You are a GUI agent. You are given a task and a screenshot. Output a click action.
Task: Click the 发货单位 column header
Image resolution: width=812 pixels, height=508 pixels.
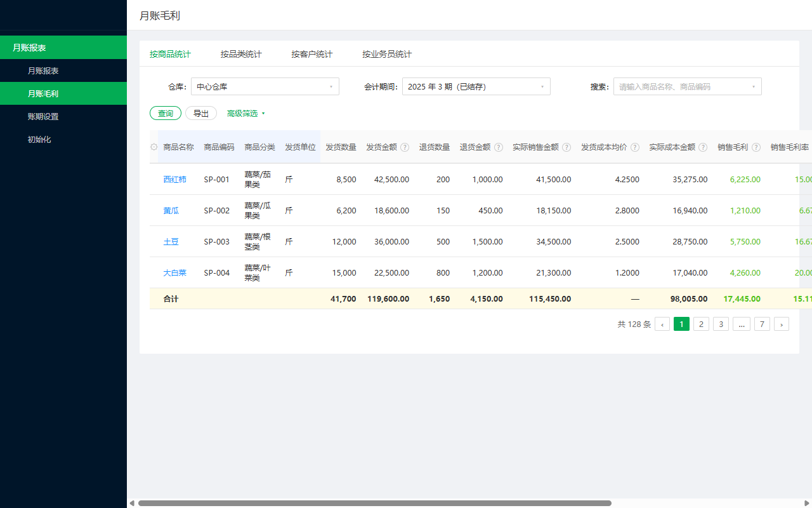point(300,147)
